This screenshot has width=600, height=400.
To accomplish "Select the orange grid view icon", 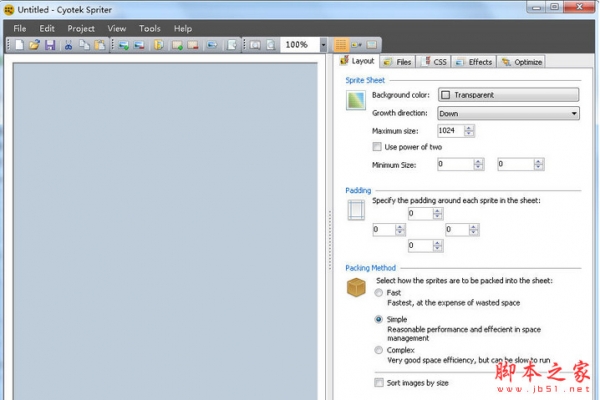I will coord(342,45).
